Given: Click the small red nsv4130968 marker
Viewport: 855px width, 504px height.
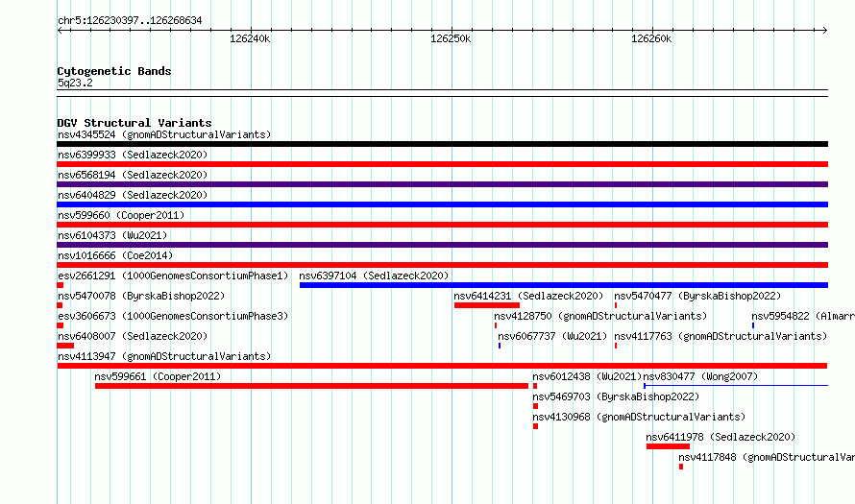Looking at the screenshot, I should [535, 426].
